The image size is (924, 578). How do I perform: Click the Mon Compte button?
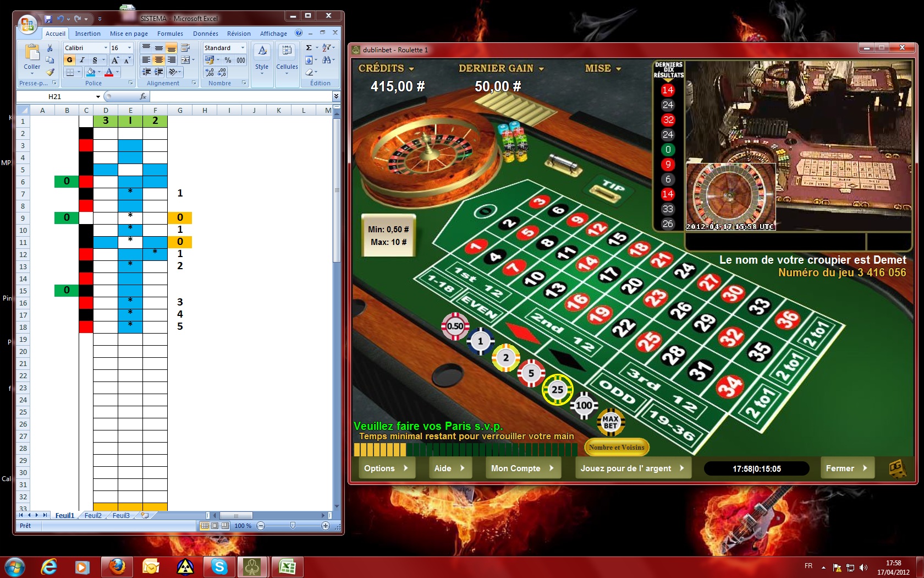pos(522,468)
